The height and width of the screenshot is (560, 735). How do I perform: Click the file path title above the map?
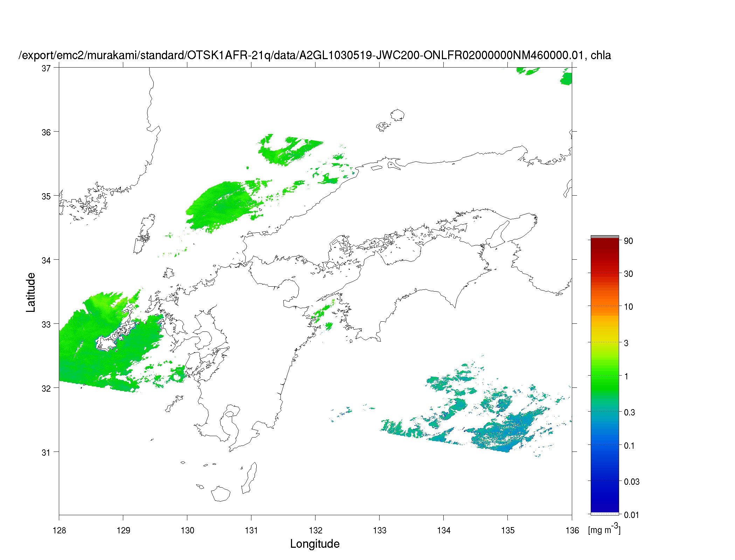coord(314,55)
